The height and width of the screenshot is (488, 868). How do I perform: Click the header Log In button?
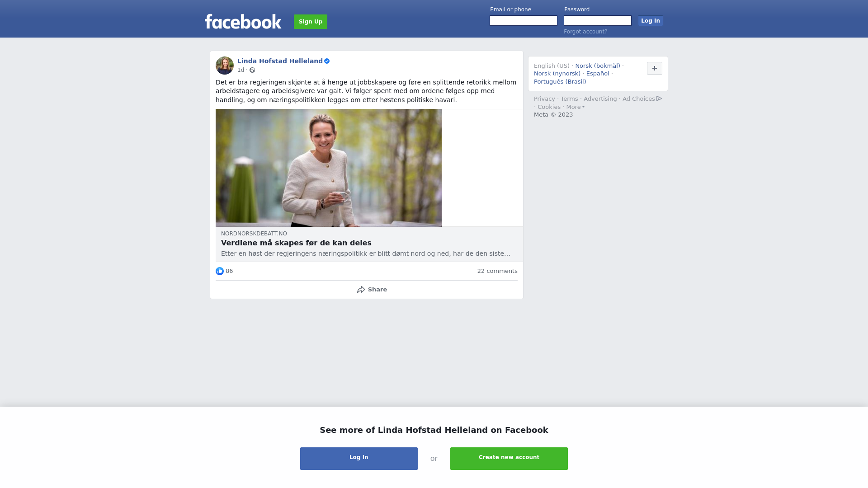coord(650,21)
